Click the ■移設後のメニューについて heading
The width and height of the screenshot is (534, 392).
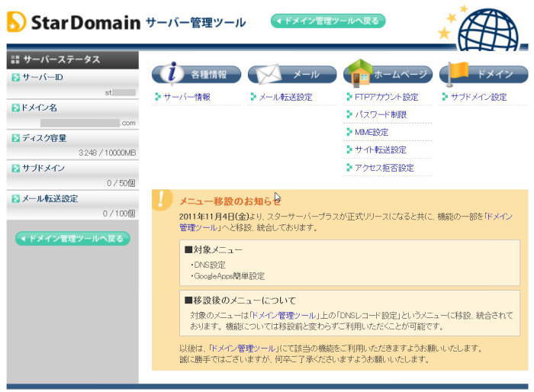pyautogui.click(x=240, y=300)
